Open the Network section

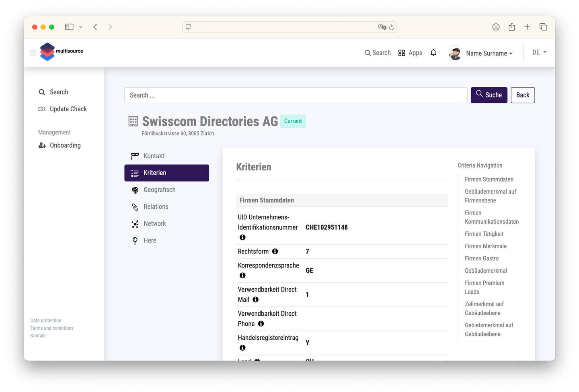pyautogui.click(x=154, y=223)
